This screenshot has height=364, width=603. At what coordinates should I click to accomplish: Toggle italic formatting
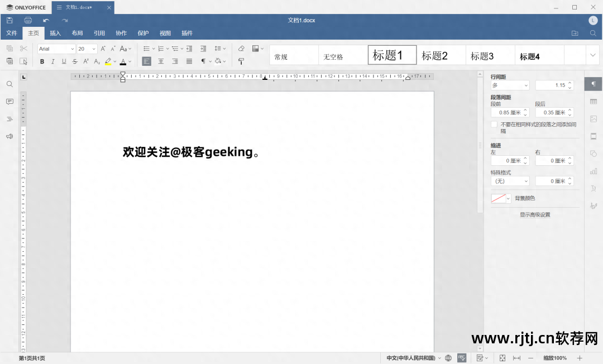click(x=52, y=61)
